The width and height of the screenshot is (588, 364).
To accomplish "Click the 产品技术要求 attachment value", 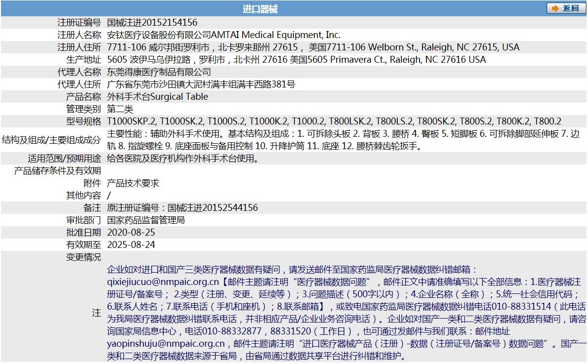I will pos(133,183).
